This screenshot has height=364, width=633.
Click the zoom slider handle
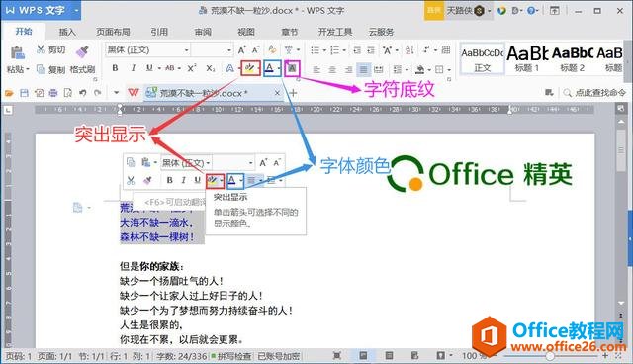point(550,356)
